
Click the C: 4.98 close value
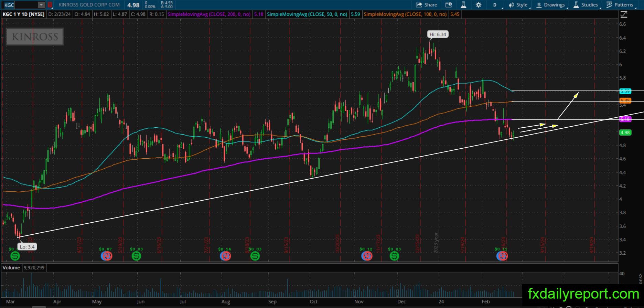pyautogui.click(x=138, y=14)
